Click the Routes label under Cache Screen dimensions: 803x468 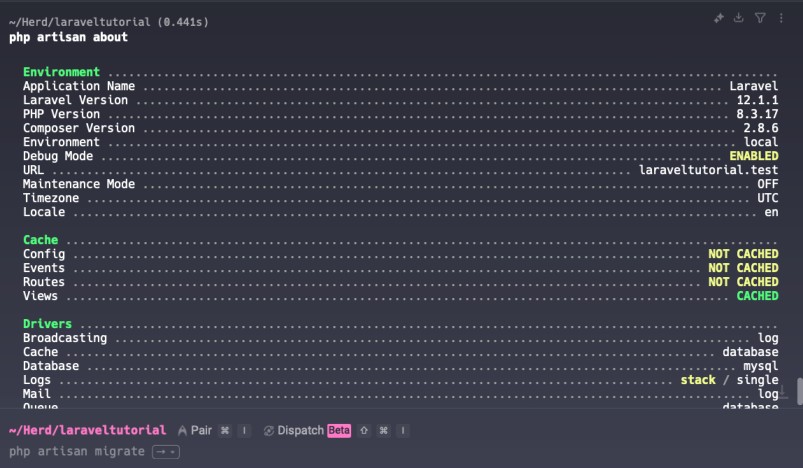[44, 282]
